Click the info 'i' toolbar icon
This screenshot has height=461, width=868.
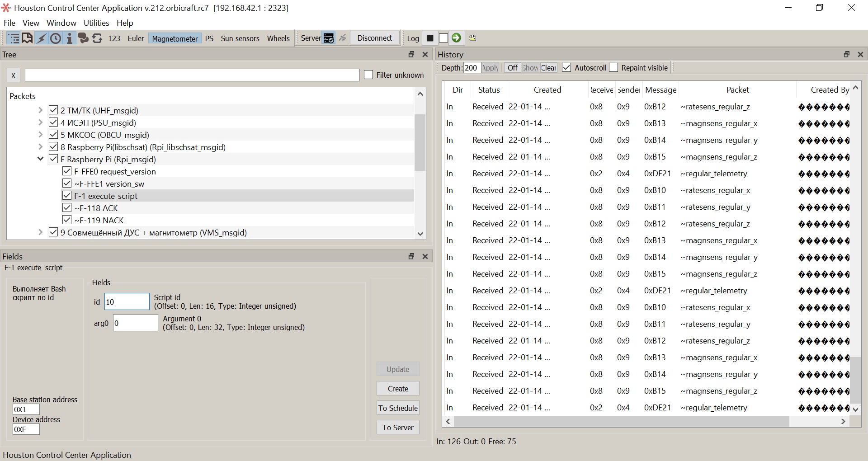[x=69, y=38]
